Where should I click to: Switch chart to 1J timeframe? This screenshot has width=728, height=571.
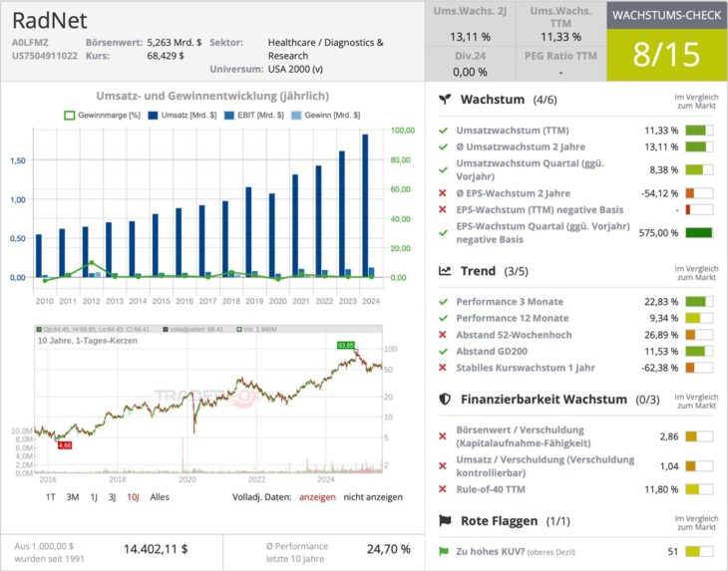tap(94, 497)
